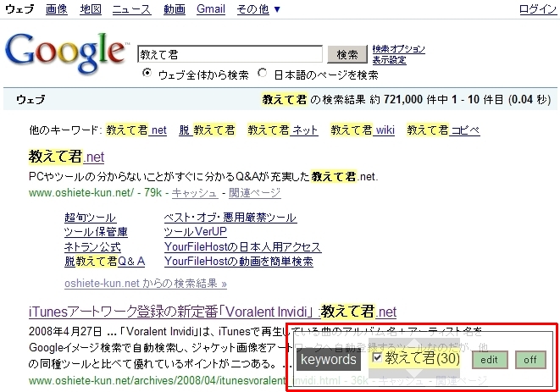Click related keyword 教えて君 wiki
Image resolution: width=560 pixels, height=392 pixels.
[x=362, y=130]
